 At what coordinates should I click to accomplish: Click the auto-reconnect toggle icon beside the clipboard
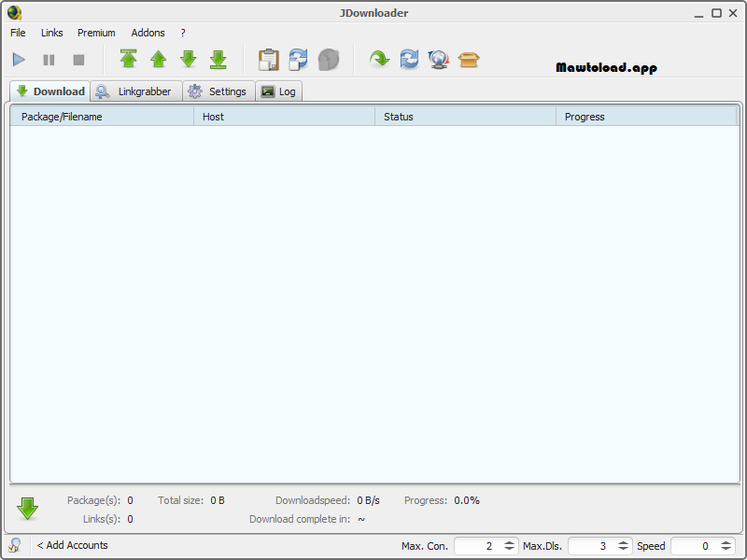(x=298, y=60)
